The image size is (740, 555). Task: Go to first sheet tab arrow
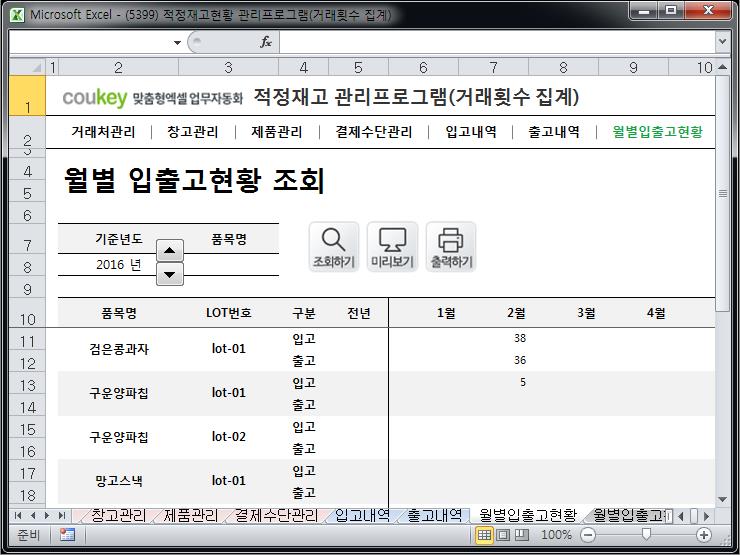coord(18,515)
